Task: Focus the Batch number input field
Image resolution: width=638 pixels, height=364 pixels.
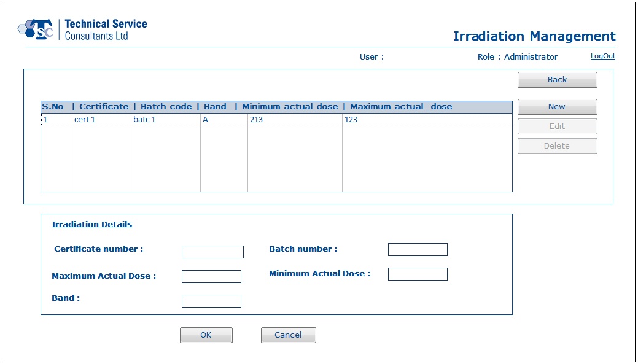Action: tap(418, 249)
